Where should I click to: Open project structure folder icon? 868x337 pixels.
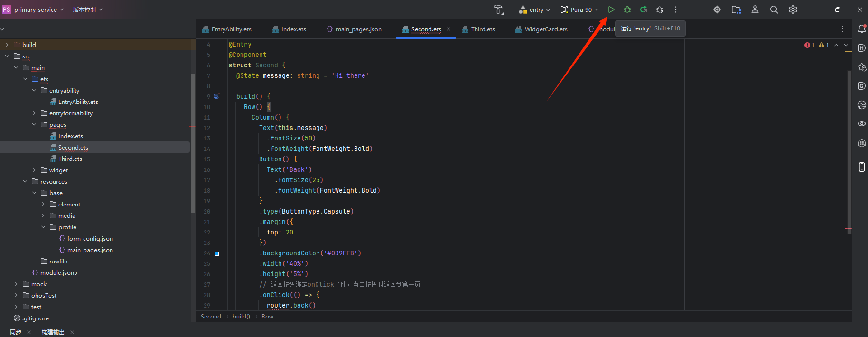(736, 9)
